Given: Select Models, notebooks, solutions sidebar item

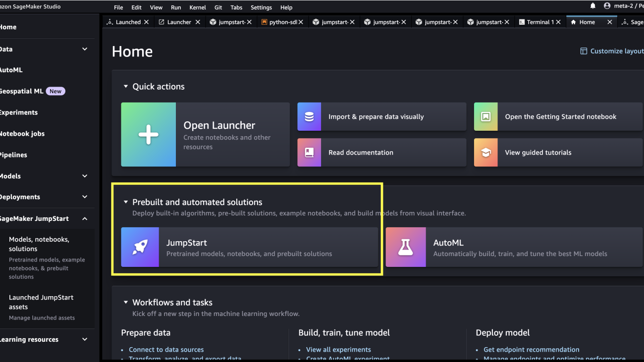Looking at the screenshot, I should pyautogui.click(x=47, y=258).
